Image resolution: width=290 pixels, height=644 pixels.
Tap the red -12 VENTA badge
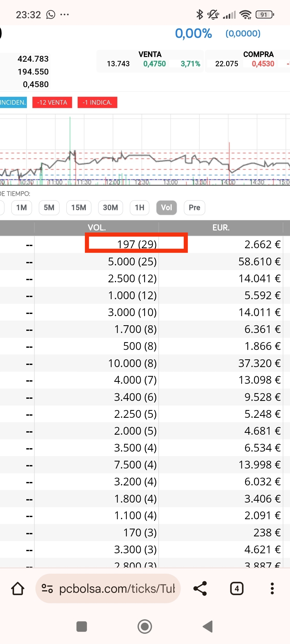coord(52,103)
